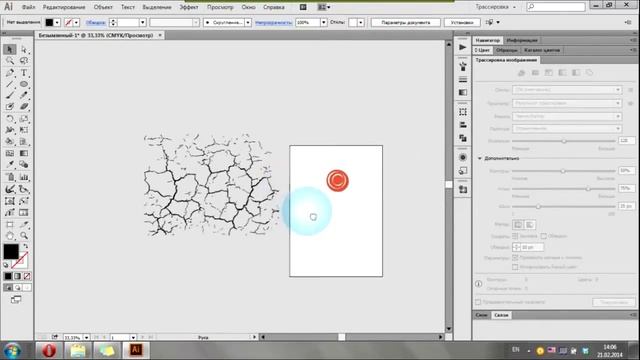640x360 pixels.
Task: Select the first tracing method button
Action: [x=518, y=224]
